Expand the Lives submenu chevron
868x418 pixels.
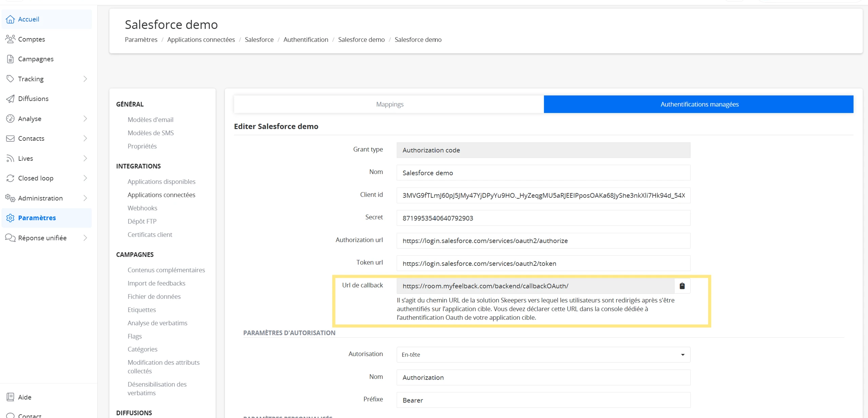pyautogui.click(x=85, y=158)
